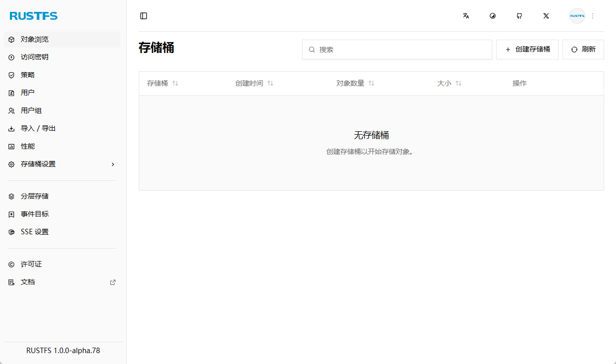This screenshot has height=364, width=616.
Task: Expand the 存储桶设置 chevron
Action: coord(113,164)
